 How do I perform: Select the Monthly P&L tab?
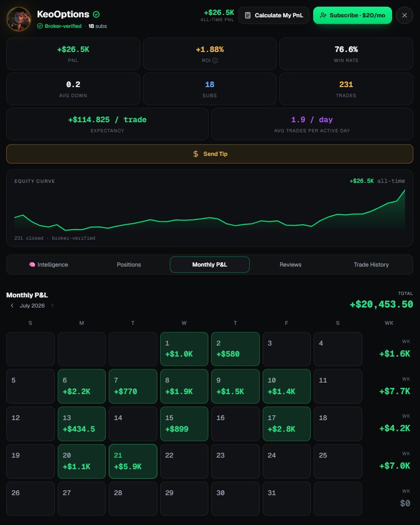(209, 265)
